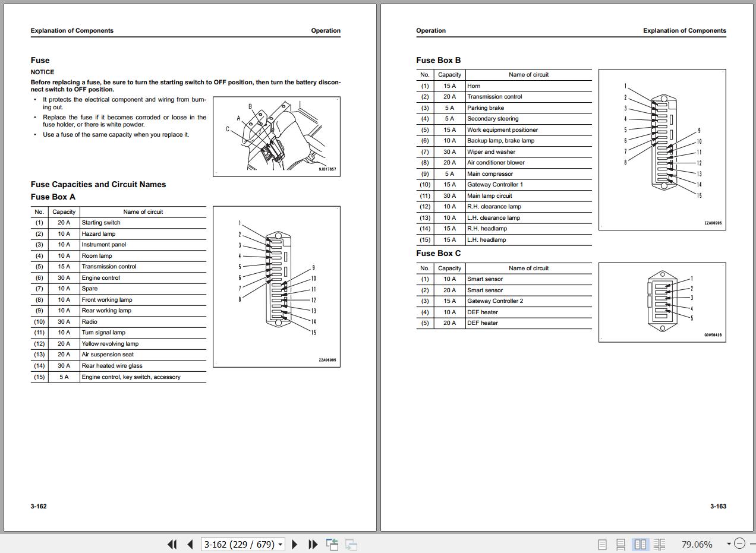756x553 pixels.
Task: Open the zoom level dropdown arrow
Action: pyautogui.click(x=729, y=544)
